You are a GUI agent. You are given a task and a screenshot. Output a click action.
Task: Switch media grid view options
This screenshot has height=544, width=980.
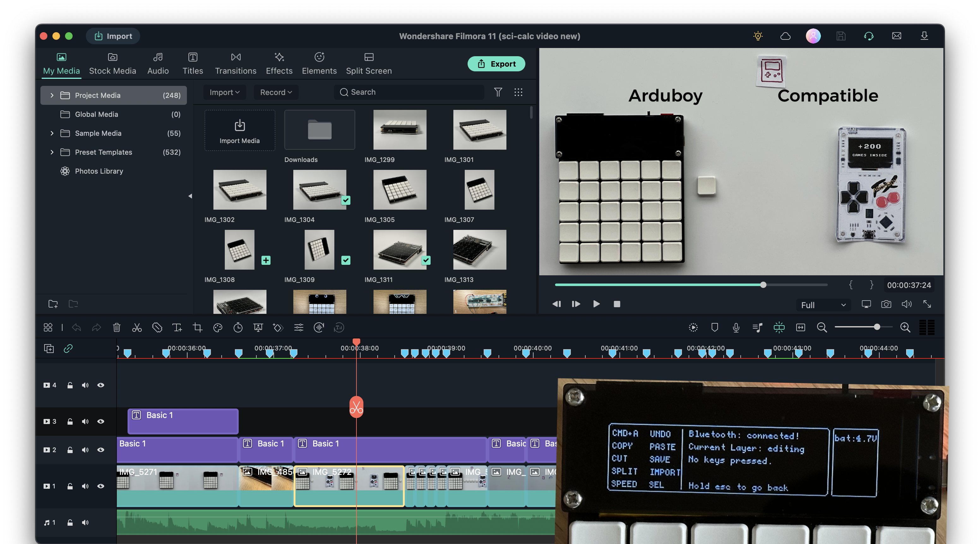click(518, 92)
